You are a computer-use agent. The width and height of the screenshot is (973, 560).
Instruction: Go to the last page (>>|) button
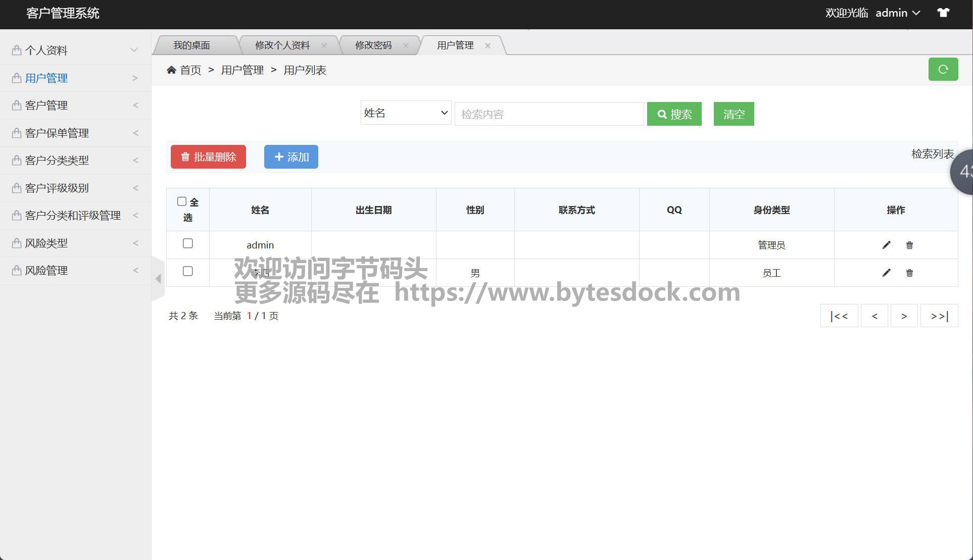[939, 316]
